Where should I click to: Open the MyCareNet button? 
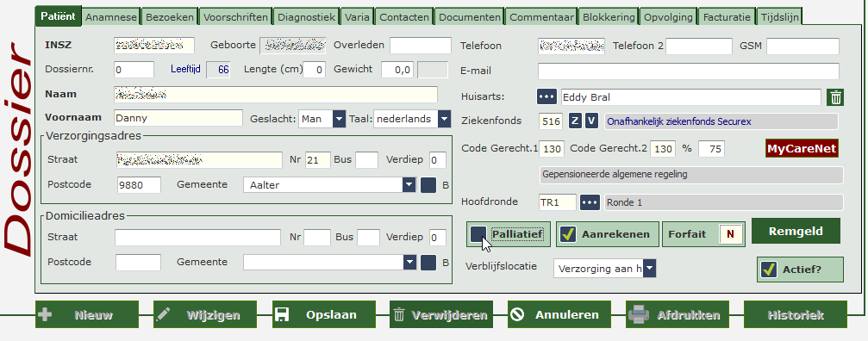pos(802,149)
